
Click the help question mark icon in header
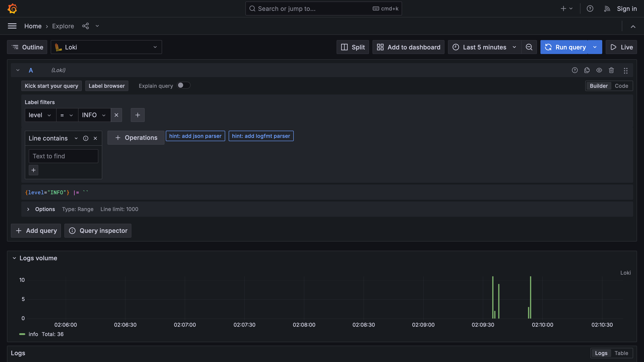(x=590, y=9)
